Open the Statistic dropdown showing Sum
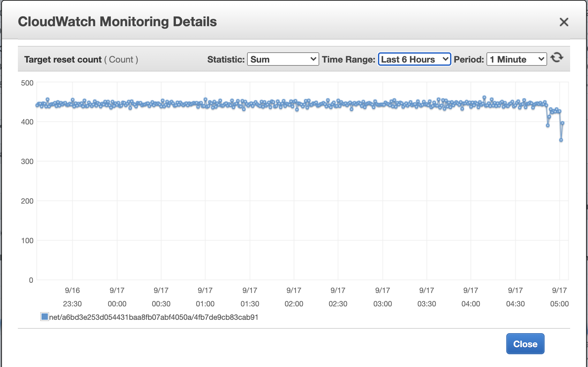Image resolution: width=588 pixels, height=367 pixels. [283, 59]
